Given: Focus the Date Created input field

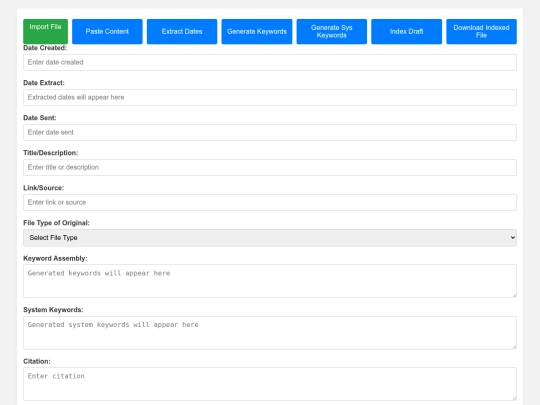Looking at the screenshot, I should (270, 62).
